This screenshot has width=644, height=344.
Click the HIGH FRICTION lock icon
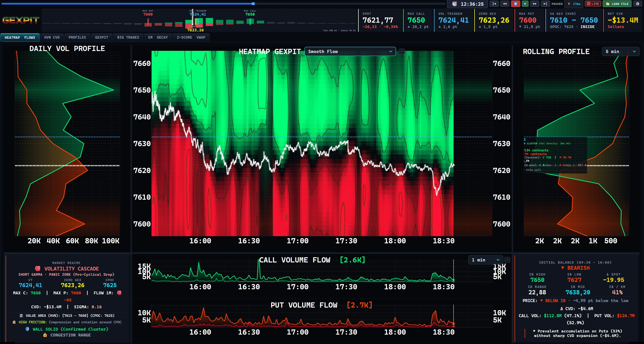pos(14,322)
